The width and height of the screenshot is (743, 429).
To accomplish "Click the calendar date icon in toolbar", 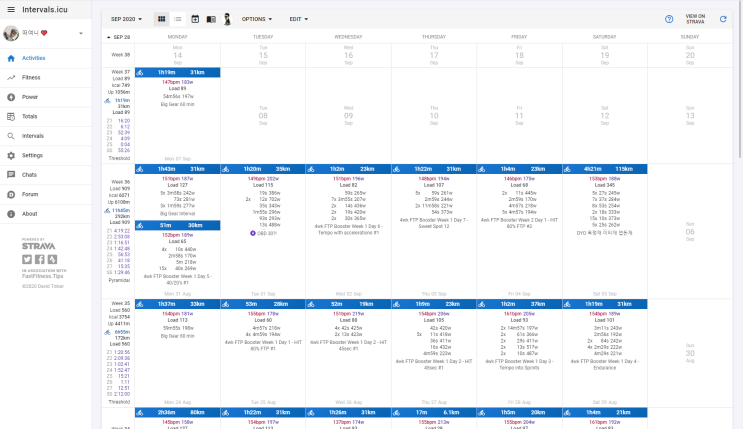I will (x=195, y=19).
